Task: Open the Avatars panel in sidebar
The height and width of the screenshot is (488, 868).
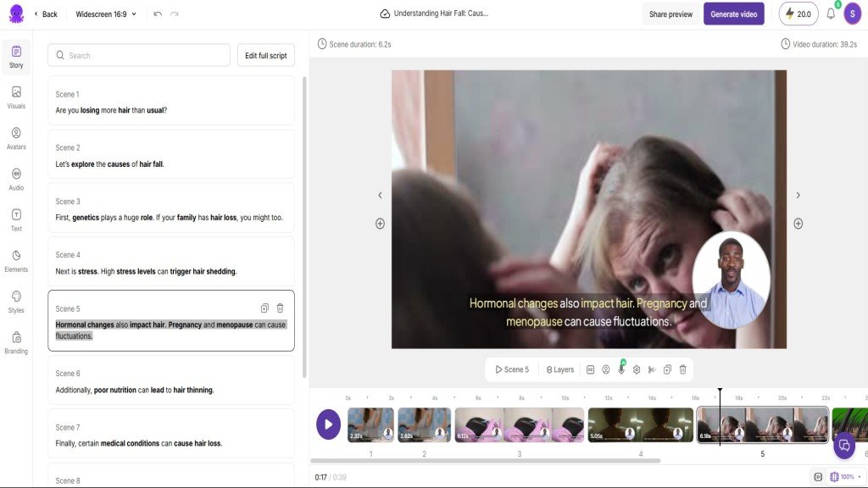Action: pos(16,138)
